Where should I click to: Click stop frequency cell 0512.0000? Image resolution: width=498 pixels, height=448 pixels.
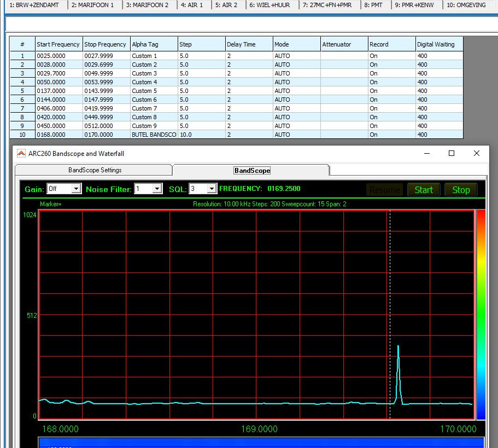[x=107, y=126]
